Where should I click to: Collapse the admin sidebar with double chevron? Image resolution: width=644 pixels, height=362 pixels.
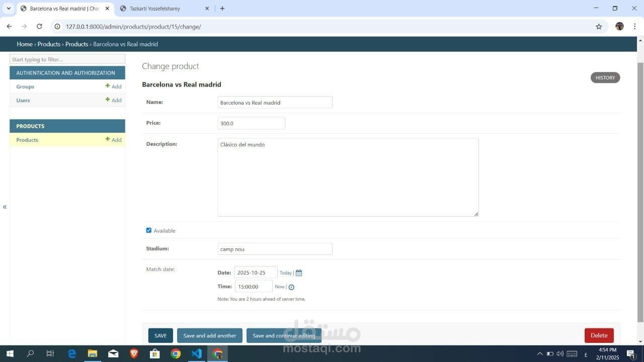tap(5, 207)
